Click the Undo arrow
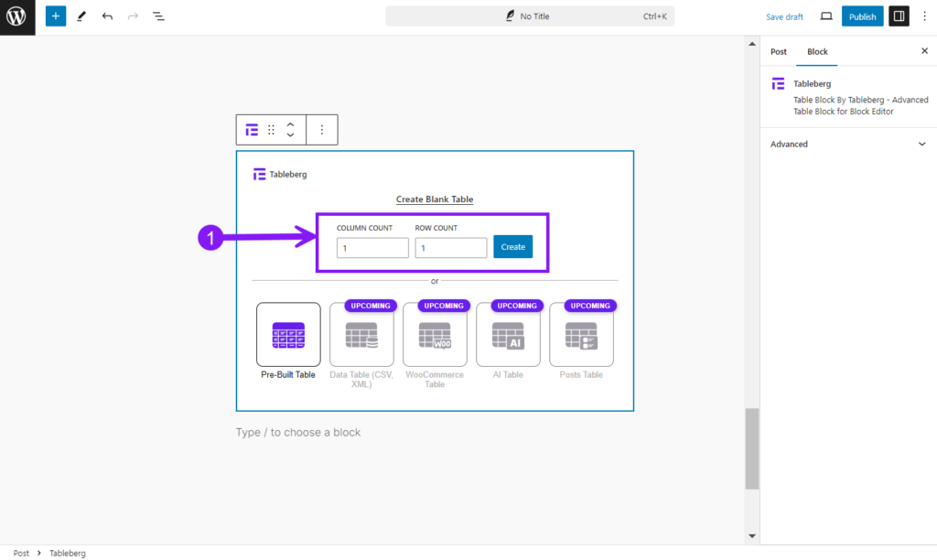Viewport: 937px width, 560px height. (x=107, y=16)
